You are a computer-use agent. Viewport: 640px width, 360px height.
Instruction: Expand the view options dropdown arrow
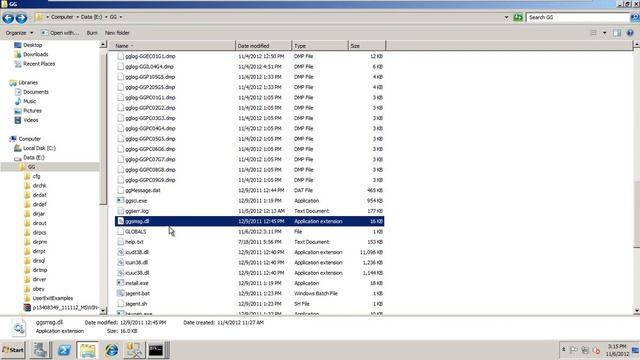coord(604,33)
